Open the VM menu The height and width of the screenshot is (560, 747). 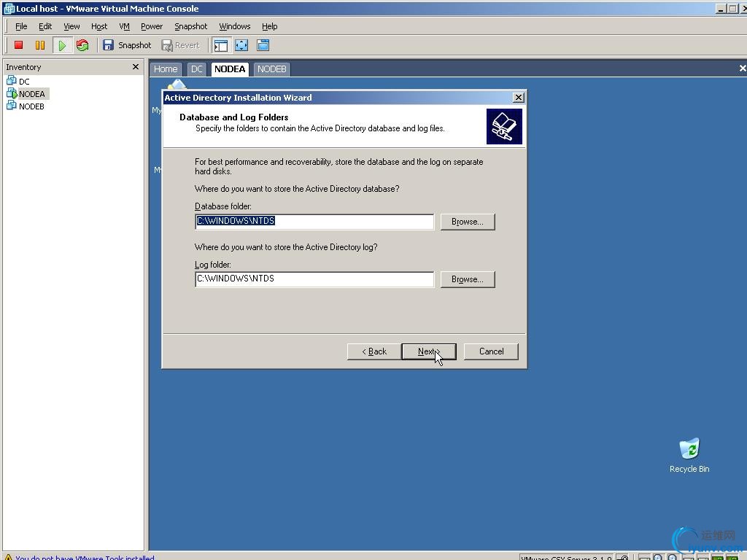pos(124,26)
